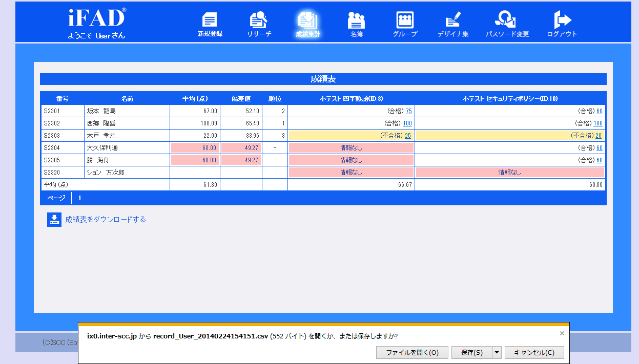Screen dimensions: 639x364
Task: Click the name 西郷 隆盛
Action: 101,123
